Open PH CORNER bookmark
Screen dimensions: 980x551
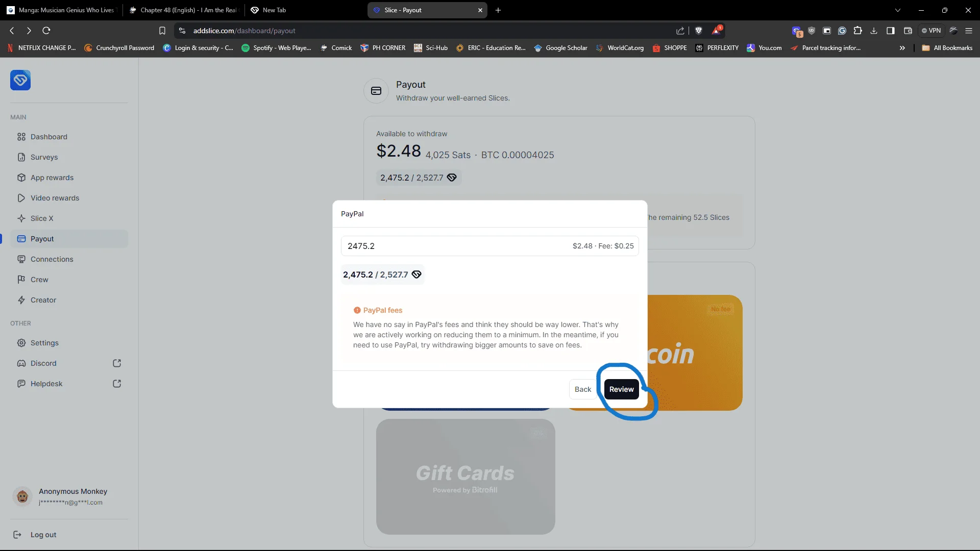(383, 48)
